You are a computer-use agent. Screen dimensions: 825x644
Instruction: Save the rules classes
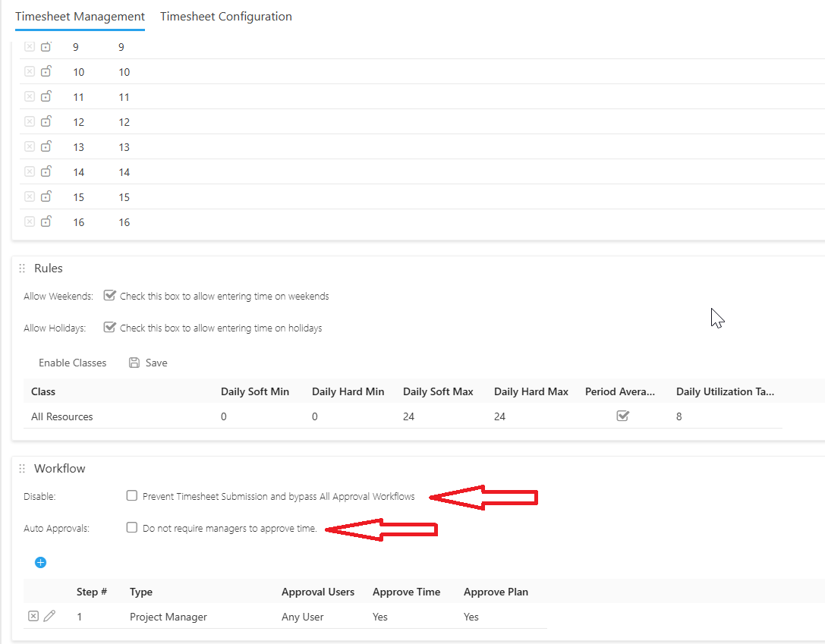click(148, 363)
